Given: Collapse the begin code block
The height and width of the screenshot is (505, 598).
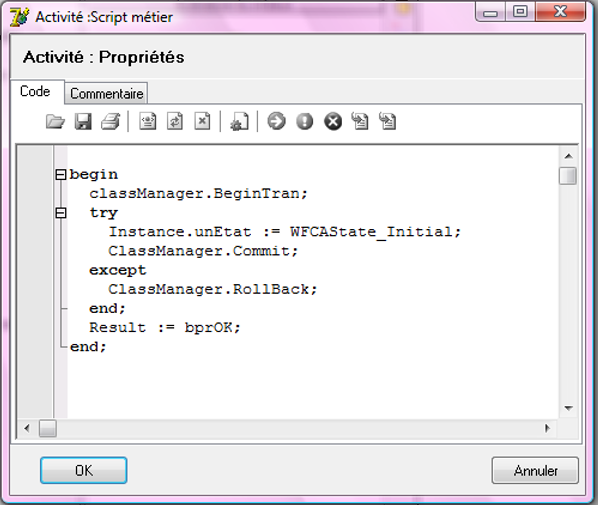Looking at the screenshot, I should [x=61, y=175].
